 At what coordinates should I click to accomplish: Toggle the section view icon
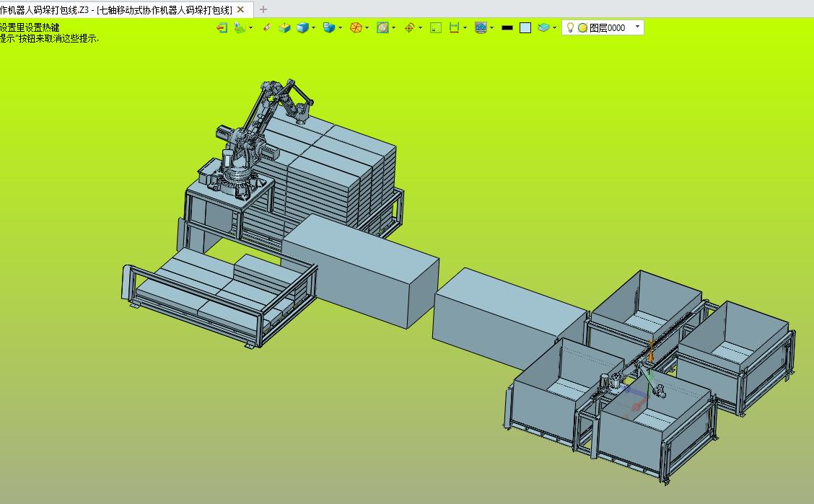click(382, 27)
